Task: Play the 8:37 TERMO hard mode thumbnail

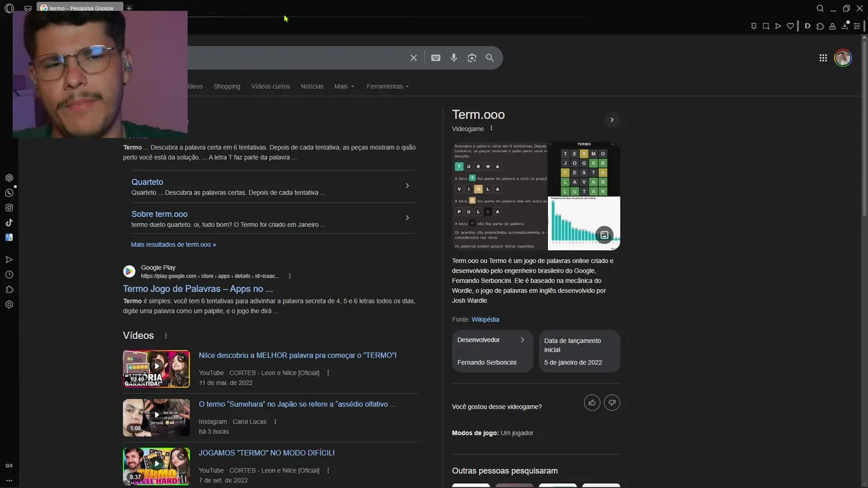Action: [x=156, y=466]
